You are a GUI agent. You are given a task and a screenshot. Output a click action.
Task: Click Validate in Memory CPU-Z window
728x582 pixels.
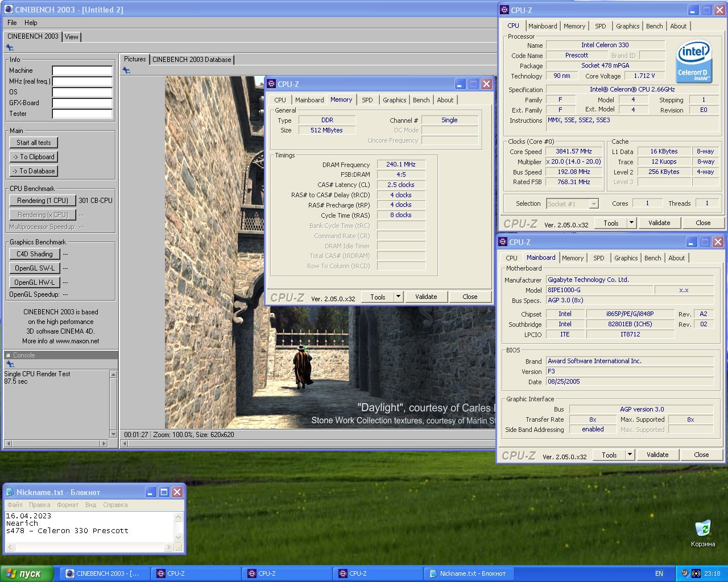pyautogui.click(x=426, y=297)
